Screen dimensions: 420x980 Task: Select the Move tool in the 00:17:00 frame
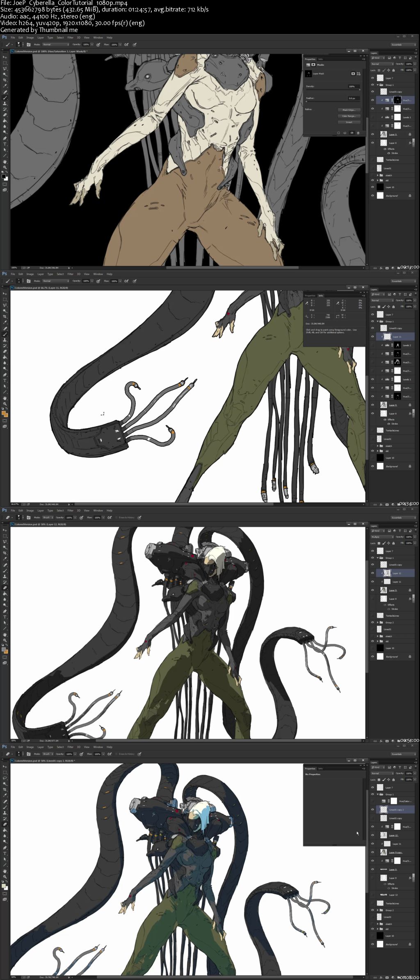coord(5,57)
